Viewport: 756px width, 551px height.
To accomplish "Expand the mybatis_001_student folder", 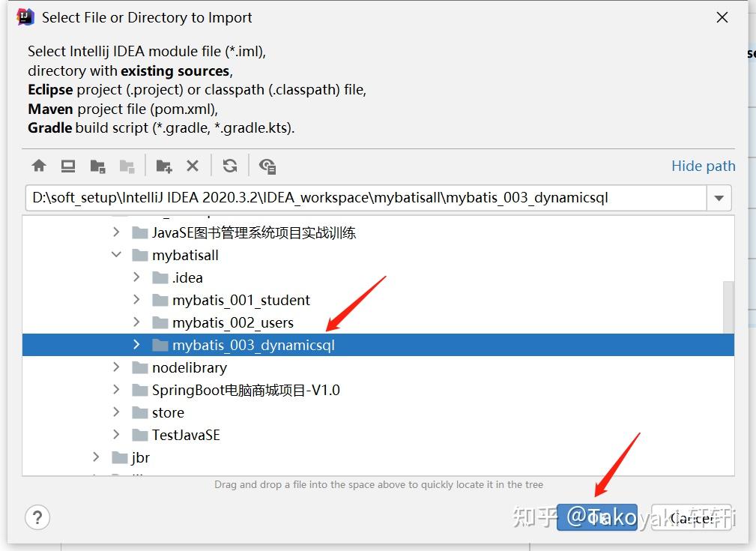I will [136, 300].
